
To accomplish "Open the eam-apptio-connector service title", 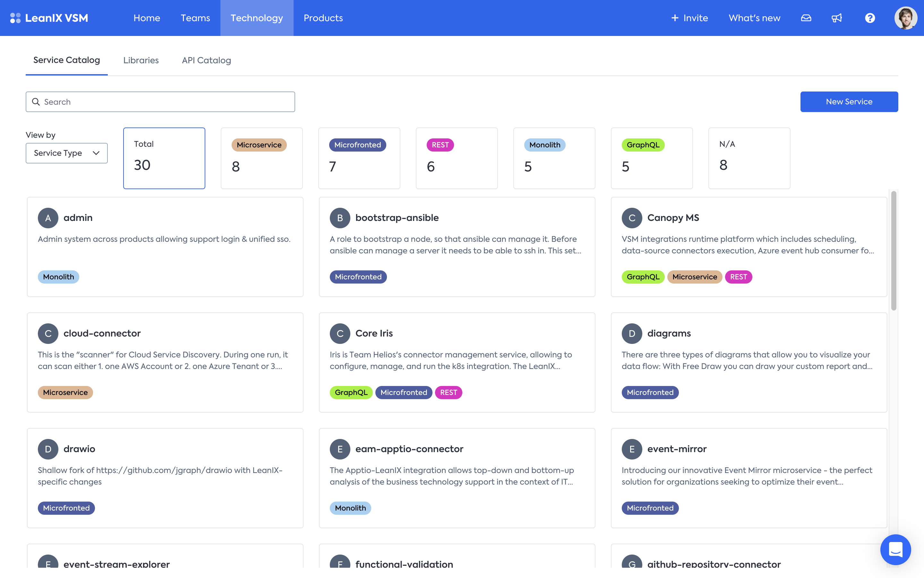I will 409,449.
